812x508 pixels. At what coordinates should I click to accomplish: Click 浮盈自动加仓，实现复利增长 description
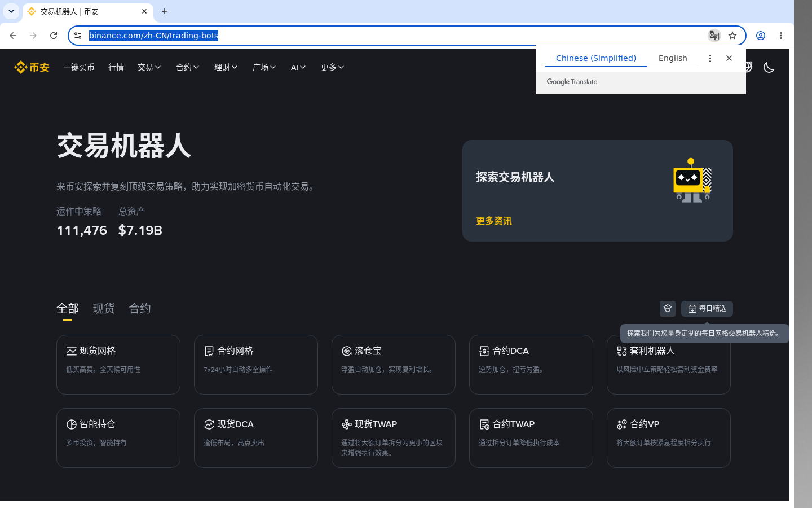pyautogui.click(x=389, y=370)
